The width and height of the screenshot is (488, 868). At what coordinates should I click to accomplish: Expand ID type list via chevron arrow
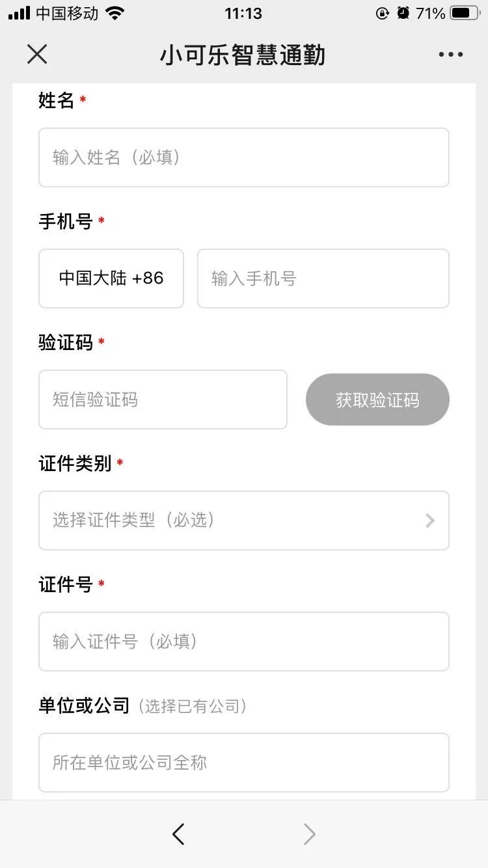click(x=429, y=521)
